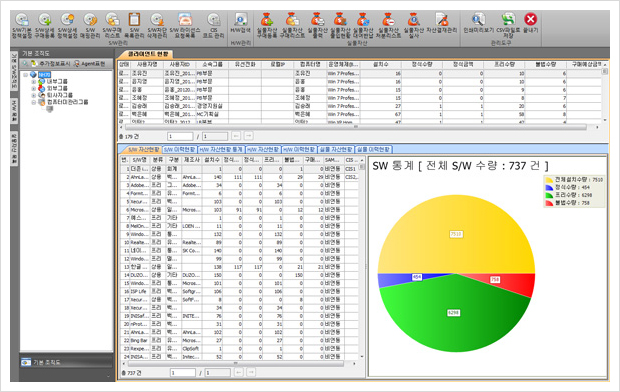Click 설치수 column header in client table
This screenshot has width=620, height=392.
[x=381, y=64]
